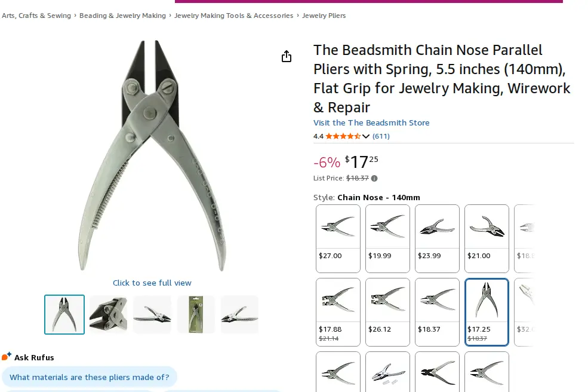Click the Ask Rufus icon
Image resolution: width=588 pixels, height=392 pixels.
(x=7, y=357)
